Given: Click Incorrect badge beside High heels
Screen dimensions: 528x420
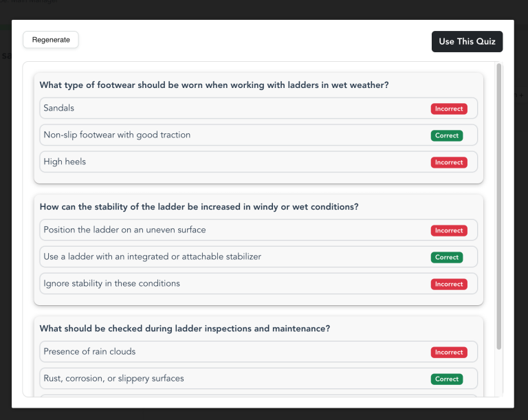Looking at the screenshot, I should 449,162.
